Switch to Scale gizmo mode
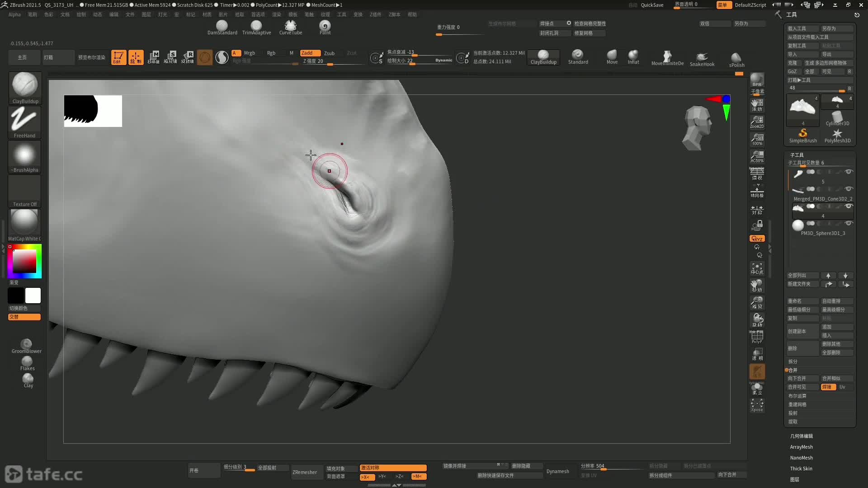This screenshot has height=488, width=868. pyautogui.click(x=170, y=57)
